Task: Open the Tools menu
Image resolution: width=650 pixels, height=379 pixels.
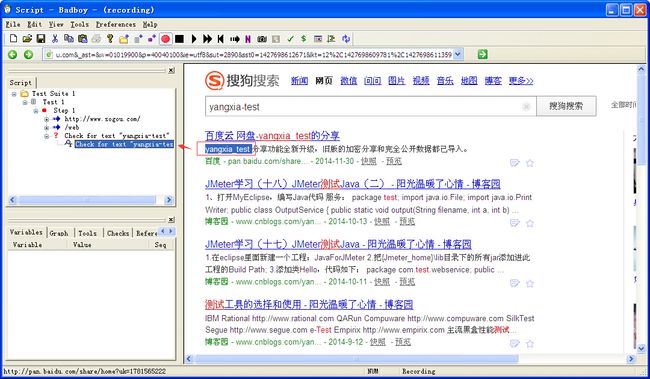Action: (x=80, y=24)
